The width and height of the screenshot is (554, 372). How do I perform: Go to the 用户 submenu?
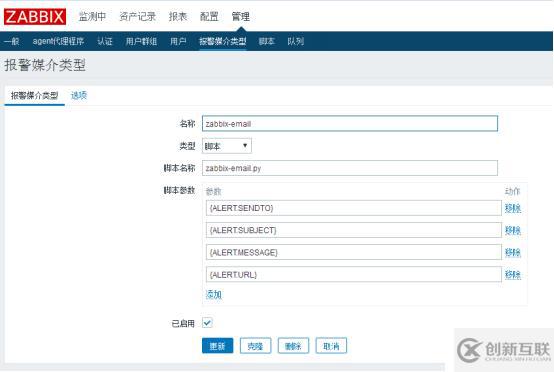(178, 41)
